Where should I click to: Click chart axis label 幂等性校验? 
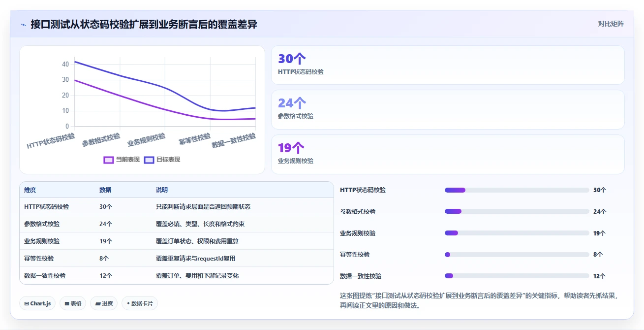point(195,139)
